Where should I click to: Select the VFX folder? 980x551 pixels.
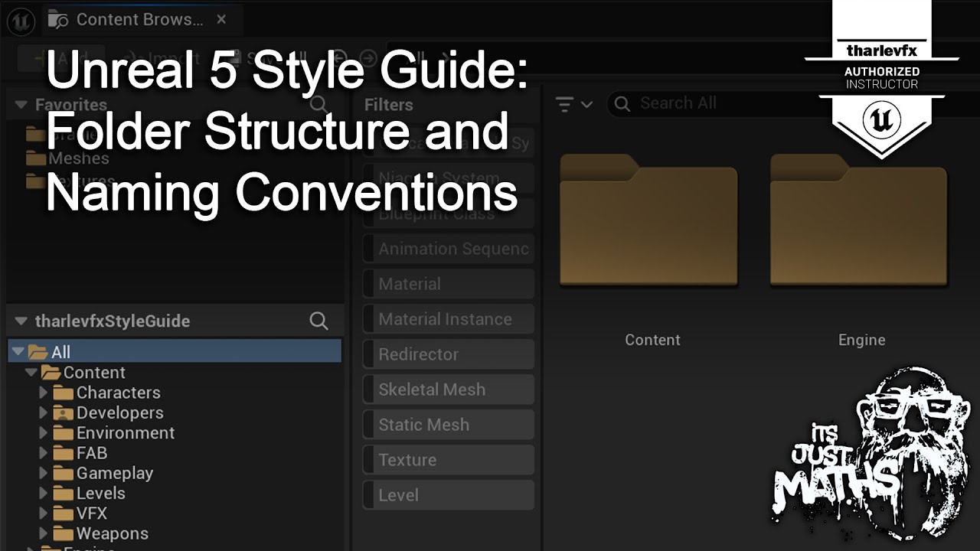coord(80,514)
